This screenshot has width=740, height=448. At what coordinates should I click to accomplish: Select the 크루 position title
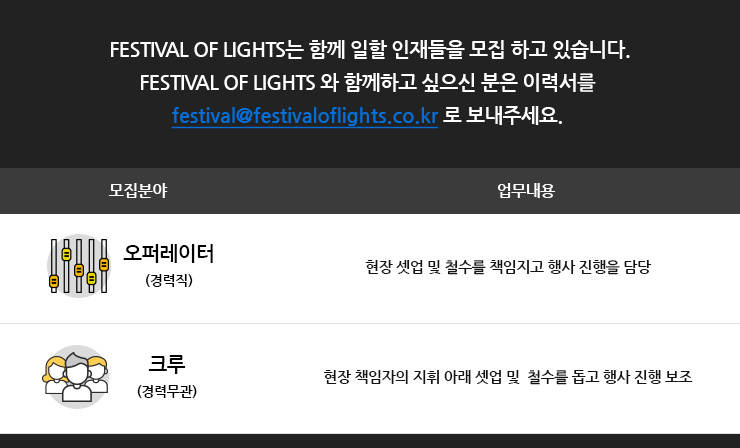click(167, 363)
